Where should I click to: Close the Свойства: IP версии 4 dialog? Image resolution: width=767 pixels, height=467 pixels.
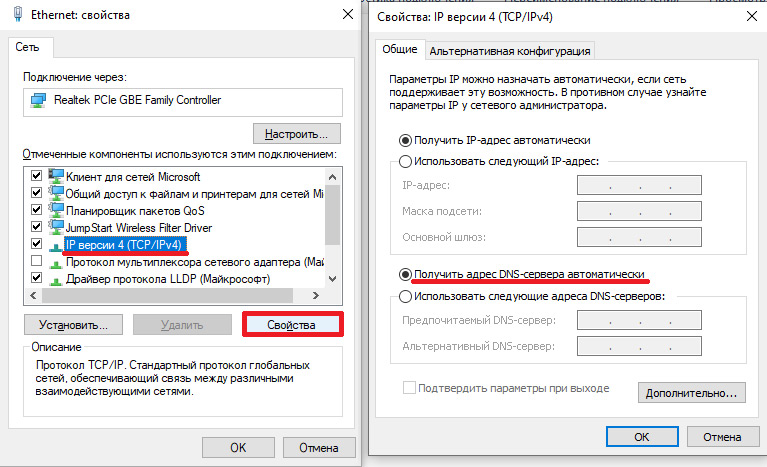point(752,16)
